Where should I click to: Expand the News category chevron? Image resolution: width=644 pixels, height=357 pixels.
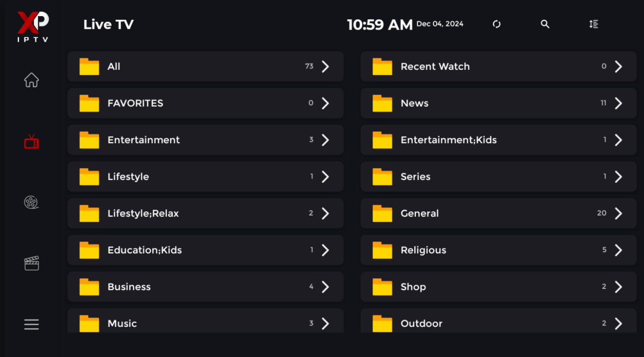pos(618,103)
